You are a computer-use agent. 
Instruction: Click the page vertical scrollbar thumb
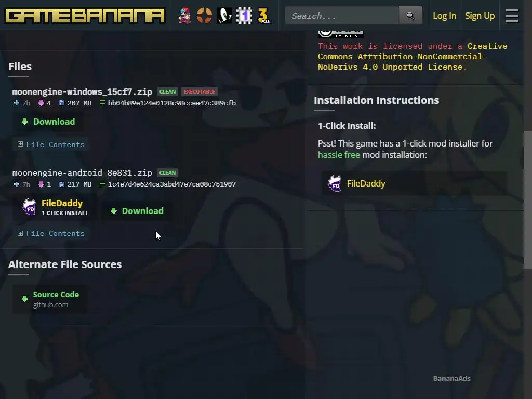pyautogui.click(x=528, y=200)
